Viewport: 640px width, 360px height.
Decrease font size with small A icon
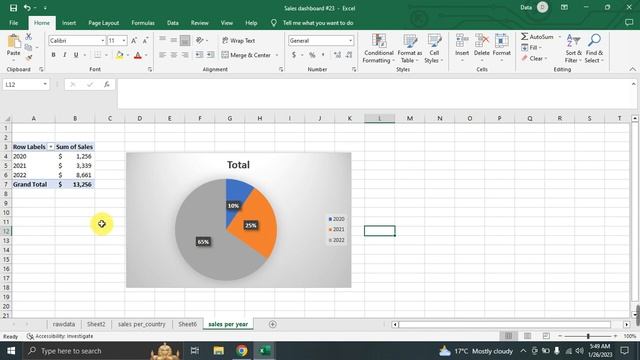(x=145, y=40)
